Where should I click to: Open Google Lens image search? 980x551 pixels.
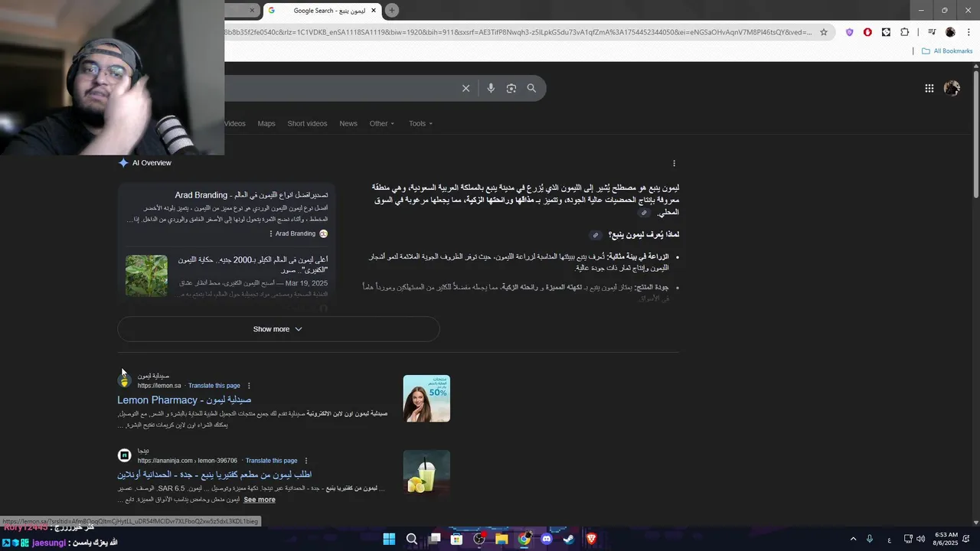(511, 88)
